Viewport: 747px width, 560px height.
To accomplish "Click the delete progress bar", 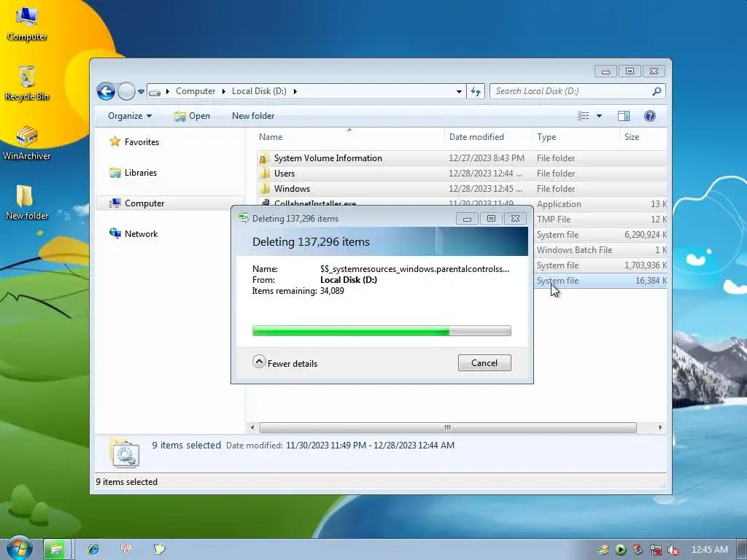I will (382, 330).
